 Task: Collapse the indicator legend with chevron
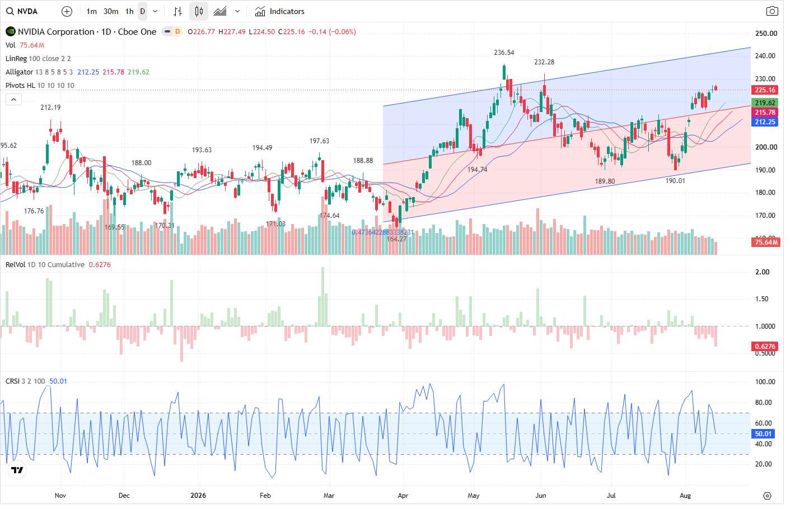pos(13,99)
